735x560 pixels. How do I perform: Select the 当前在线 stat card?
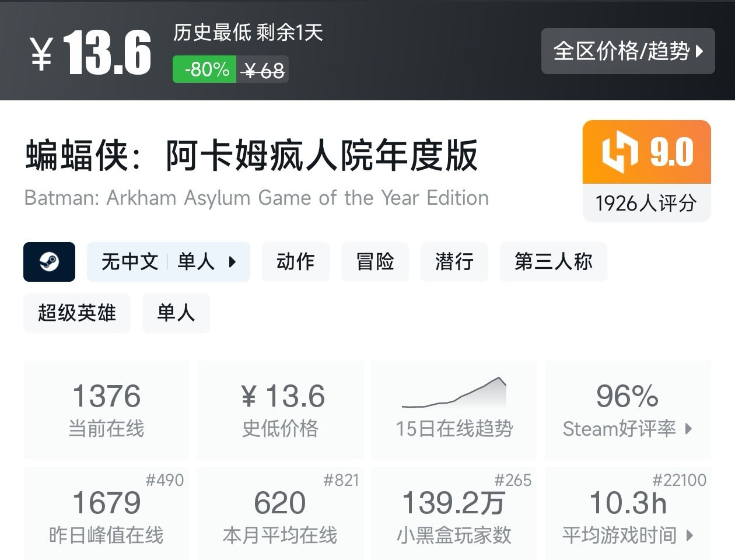[106, 408]
